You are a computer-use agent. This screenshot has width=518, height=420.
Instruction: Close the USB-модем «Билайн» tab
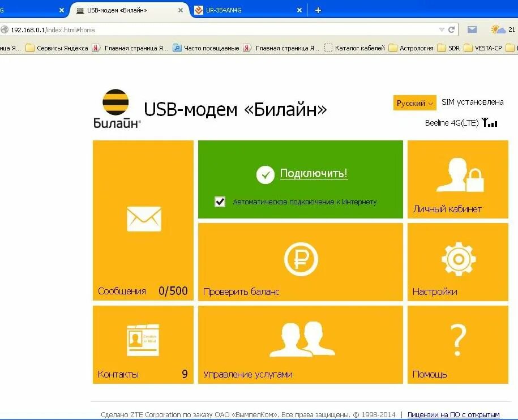coord(181,10)
